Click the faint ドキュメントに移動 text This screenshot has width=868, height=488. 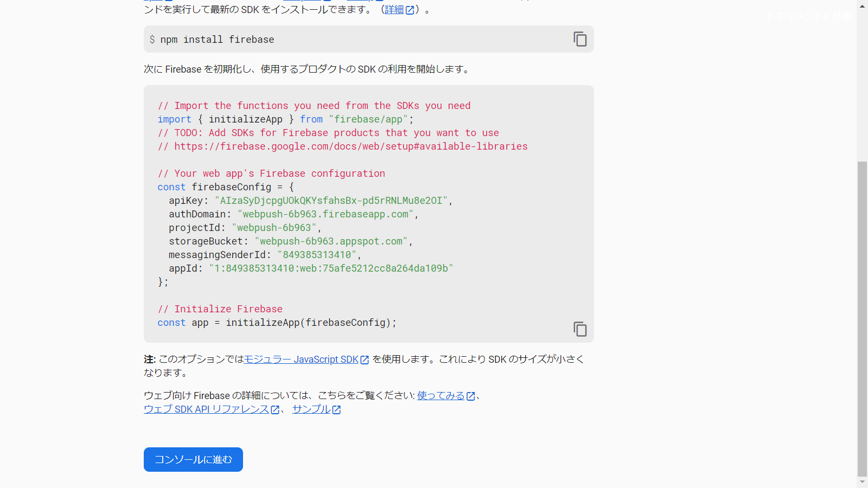click(809, 16)
